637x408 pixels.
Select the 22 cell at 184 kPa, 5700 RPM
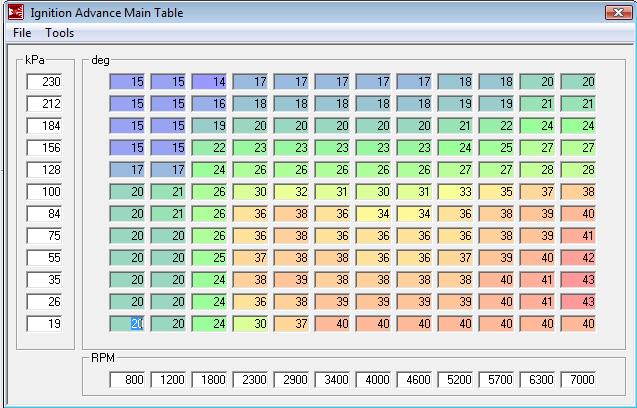coord(496,126)
